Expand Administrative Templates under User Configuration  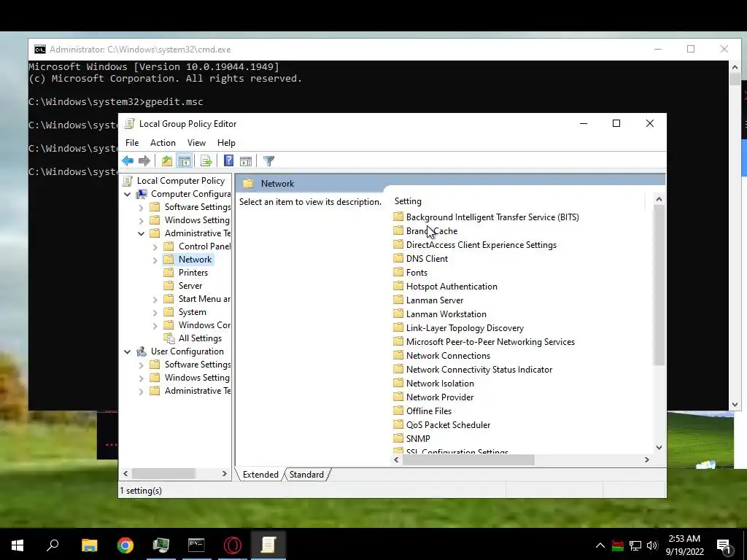(141, 392)
